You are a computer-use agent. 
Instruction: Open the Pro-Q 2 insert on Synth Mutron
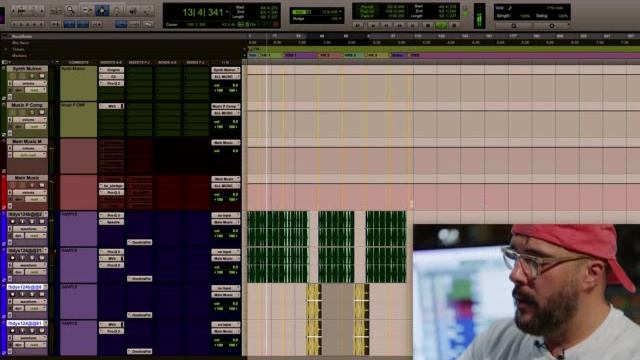point(111,83)
